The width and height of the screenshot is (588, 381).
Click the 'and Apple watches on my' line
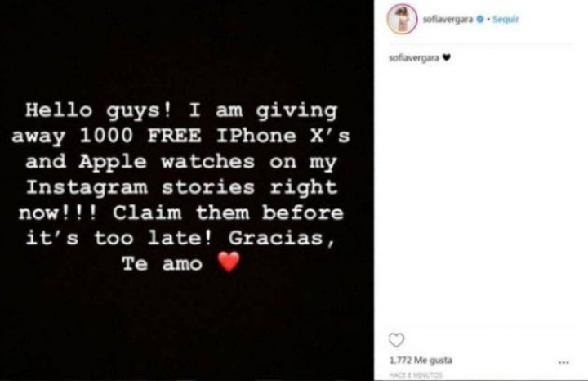click(181, 162)
